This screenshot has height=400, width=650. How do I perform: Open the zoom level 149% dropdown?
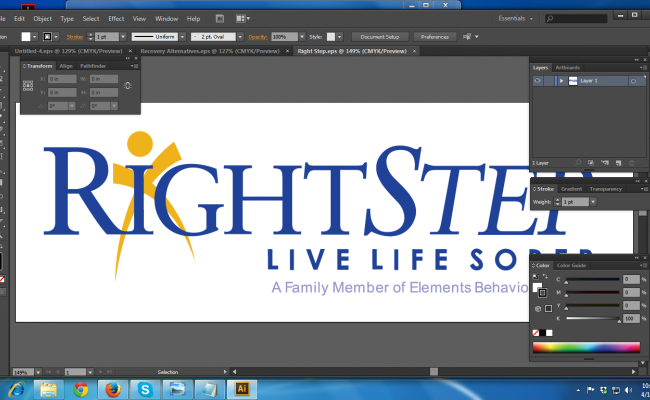[38, 372]
